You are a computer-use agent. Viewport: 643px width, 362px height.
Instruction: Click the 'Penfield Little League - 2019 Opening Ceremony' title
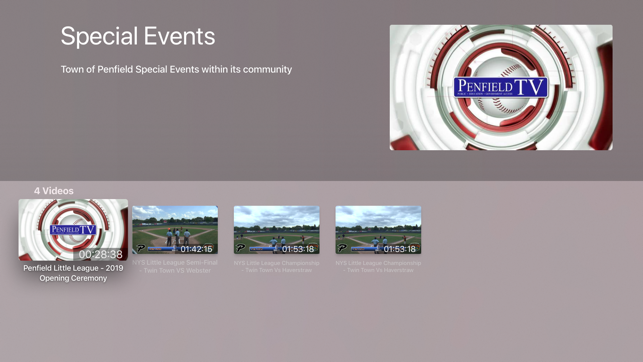click(73, 273)
